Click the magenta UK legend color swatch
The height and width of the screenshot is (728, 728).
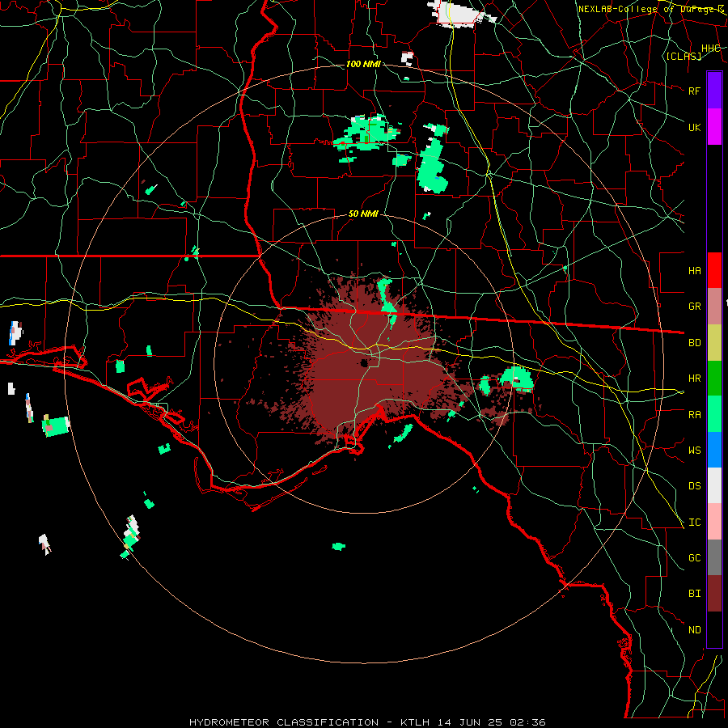714,127
